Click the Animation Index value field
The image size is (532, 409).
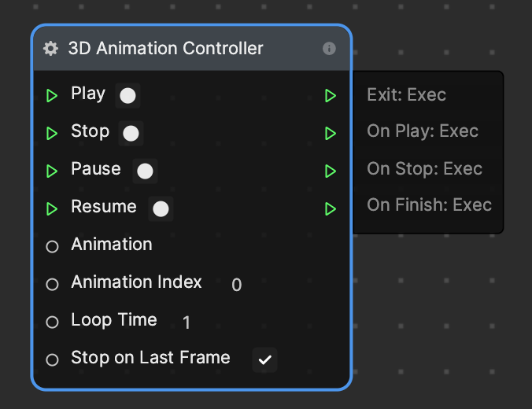(236, 284)
